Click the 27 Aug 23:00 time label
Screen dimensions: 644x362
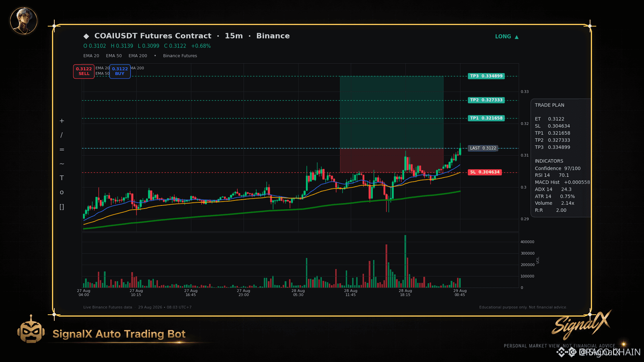pyautogui.click(x=243, y=293)
